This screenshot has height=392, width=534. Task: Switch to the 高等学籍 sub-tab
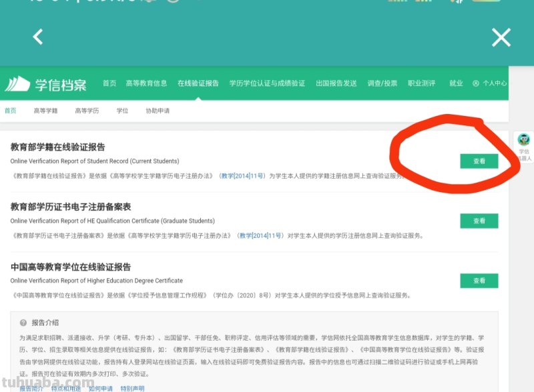(x=45, y=111)
